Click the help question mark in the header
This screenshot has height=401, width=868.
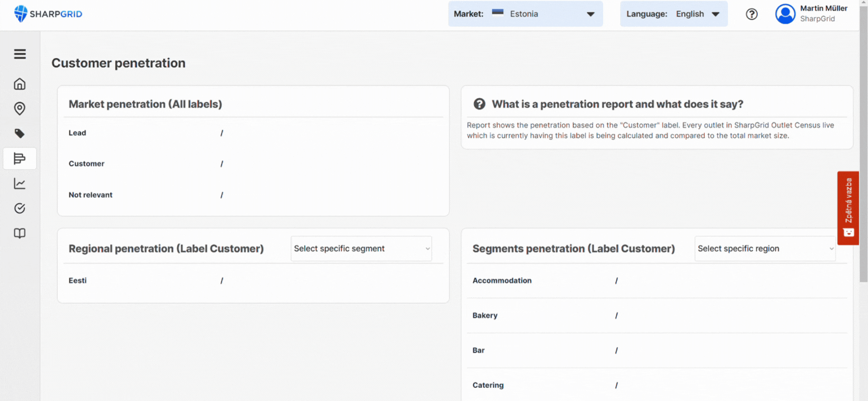pyautogui.click(x=751, y=14)
